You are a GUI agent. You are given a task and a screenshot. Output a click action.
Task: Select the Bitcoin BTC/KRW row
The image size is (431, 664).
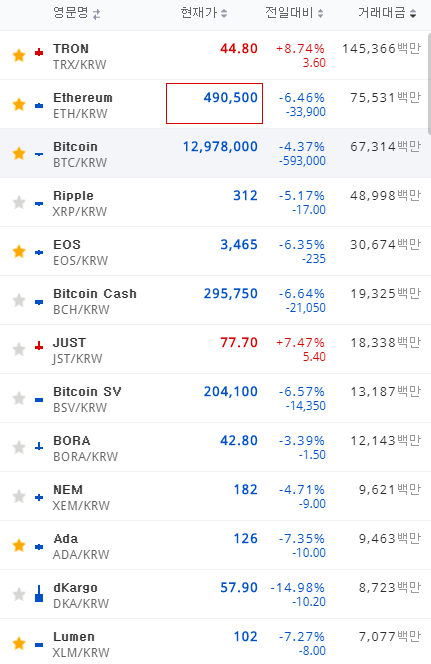(214, 153)
